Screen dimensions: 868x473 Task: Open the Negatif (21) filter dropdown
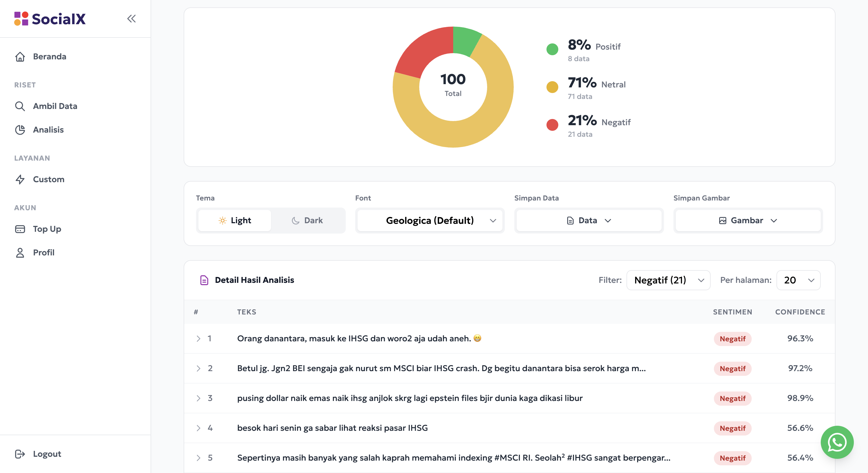click(668, 280)
